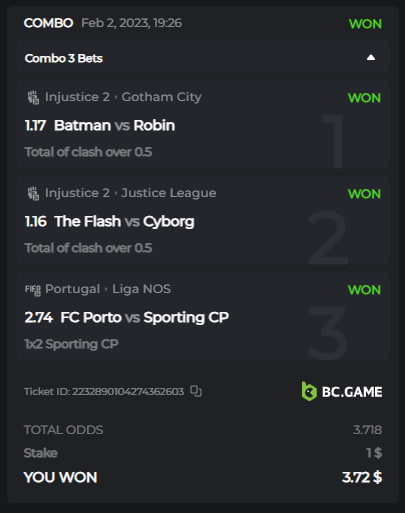Click the 2.74 odds value
The image size is (405, 513).
pos(39,317)
